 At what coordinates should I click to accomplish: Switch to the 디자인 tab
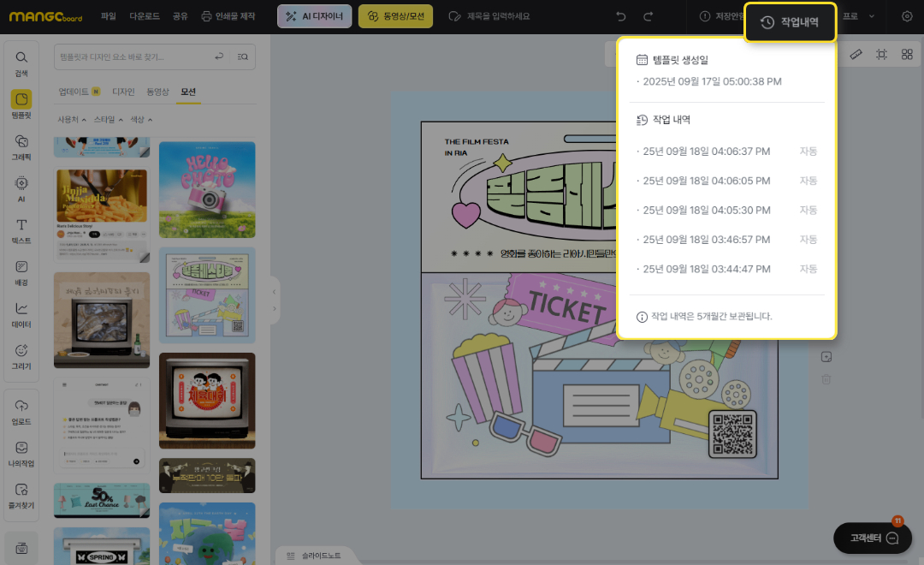[x=123, y=92]
